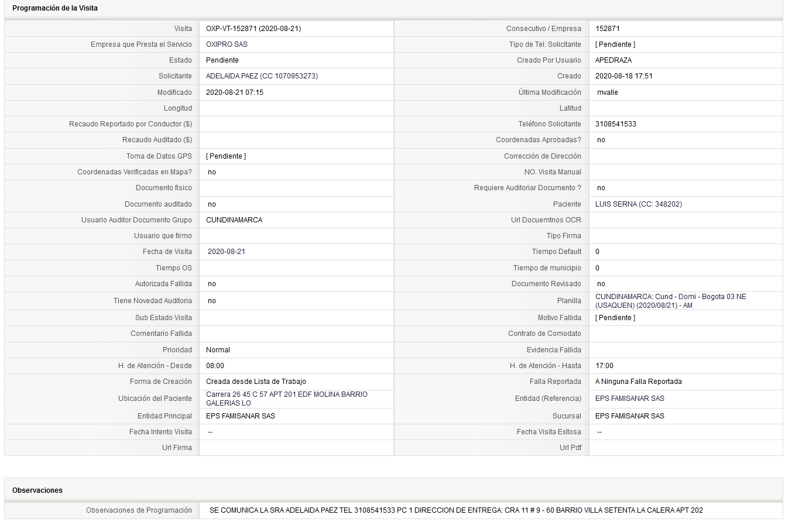
Task: Select solicitante ADELAIDA PAEZ (CC 1070953273)
Action: (x=262, y=76)
